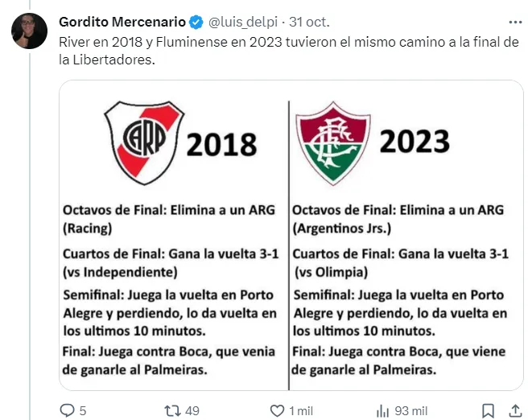
Task: Click the "2018" heading in the image
Action: (221, 143)
